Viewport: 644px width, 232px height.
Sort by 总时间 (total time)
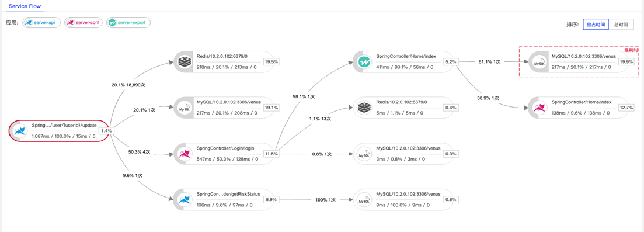tap(621, 25)
